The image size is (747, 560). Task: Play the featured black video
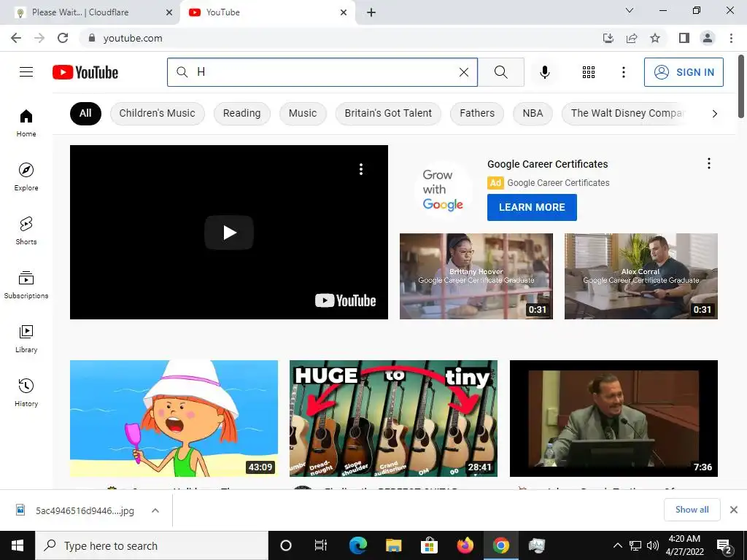[x=229, y=233]
